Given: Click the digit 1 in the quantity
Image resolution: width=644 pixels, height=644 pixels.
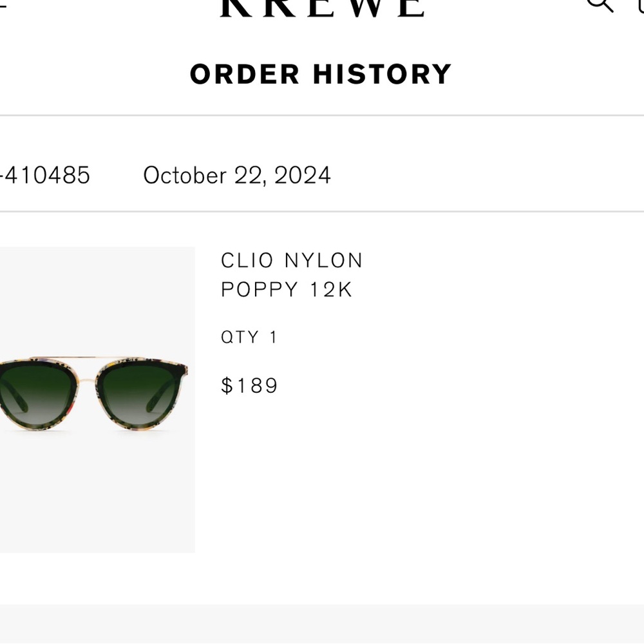Looking at the screenshot, I should coord(273,337).
